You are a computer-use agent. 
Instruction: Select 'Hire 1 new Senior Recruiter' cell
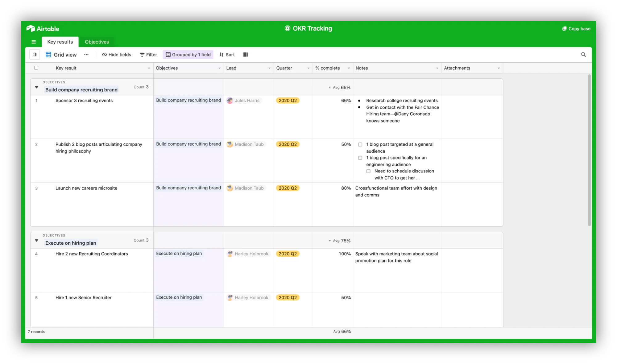[92, 310]
